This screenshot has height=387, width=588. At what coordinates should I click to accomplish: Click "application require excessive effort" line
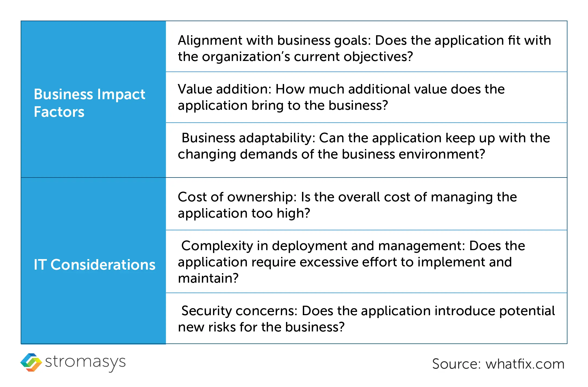[345, 262]
